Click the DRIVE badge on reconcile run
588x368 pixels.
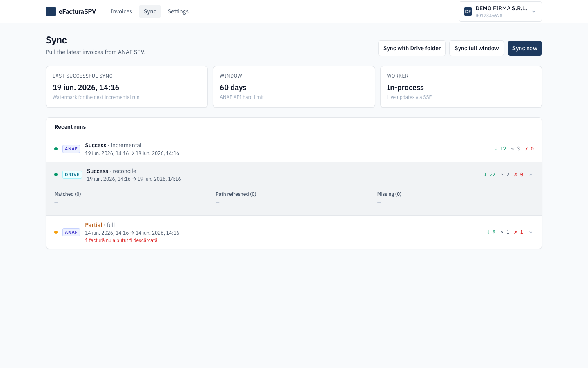point(72,175)
